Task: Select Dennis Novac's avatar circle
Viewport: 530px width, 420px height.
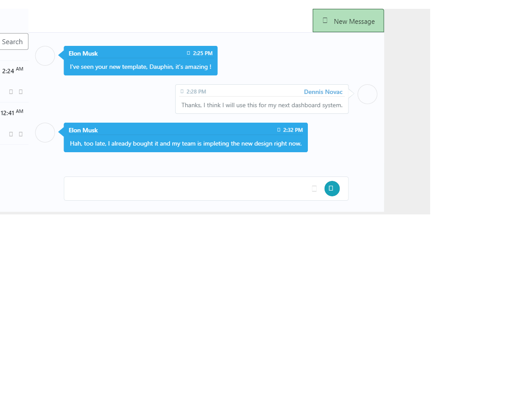Action: [367, 94]
